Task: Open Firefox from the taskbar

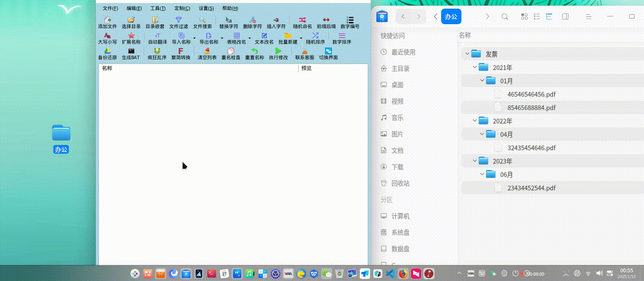Action: (403, 273)
